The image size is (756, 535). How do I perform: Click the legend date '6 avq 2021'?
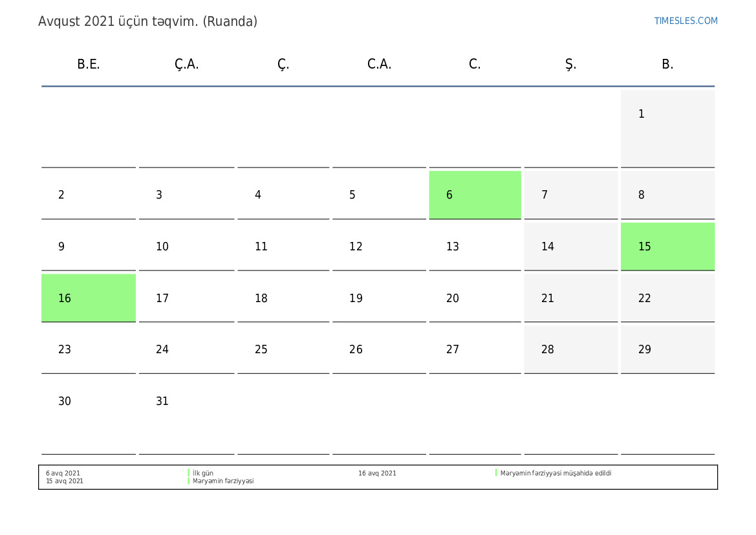[x=63, y=474]
